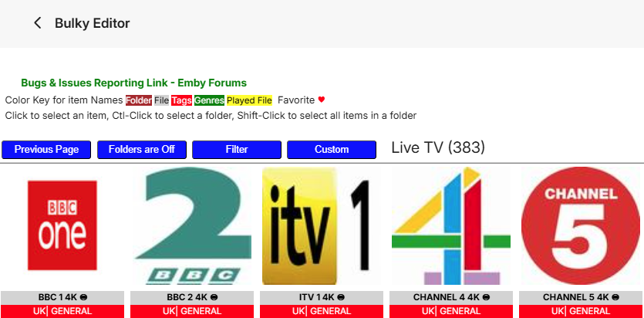Image resolution: width=644 pixels, height=318 pixels.
Task: Click the grey File color key label
Action: coord(162,100)
